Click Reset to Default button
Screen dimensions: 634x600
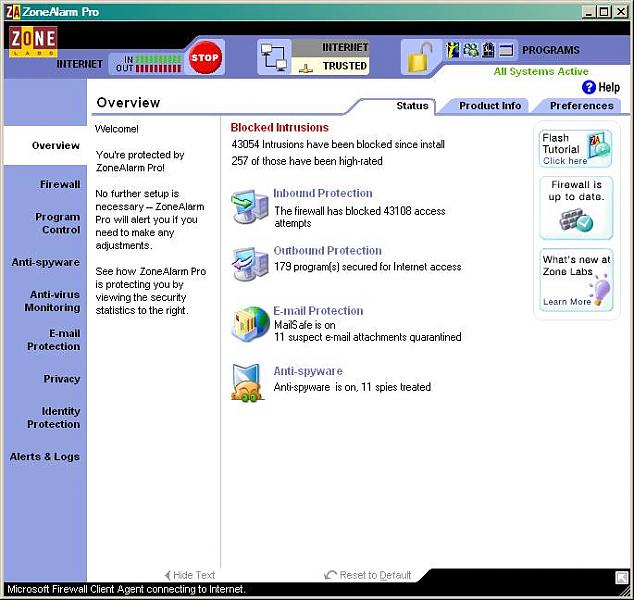pos(368,575)
